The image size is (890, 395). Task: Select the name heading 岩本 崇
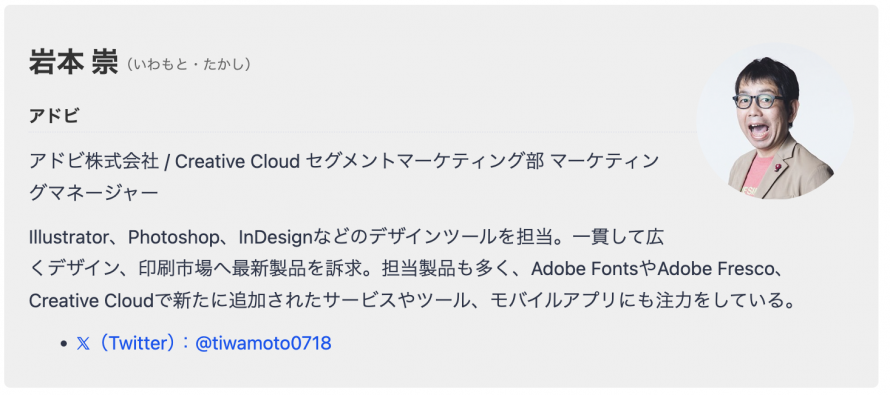(74, 62)
